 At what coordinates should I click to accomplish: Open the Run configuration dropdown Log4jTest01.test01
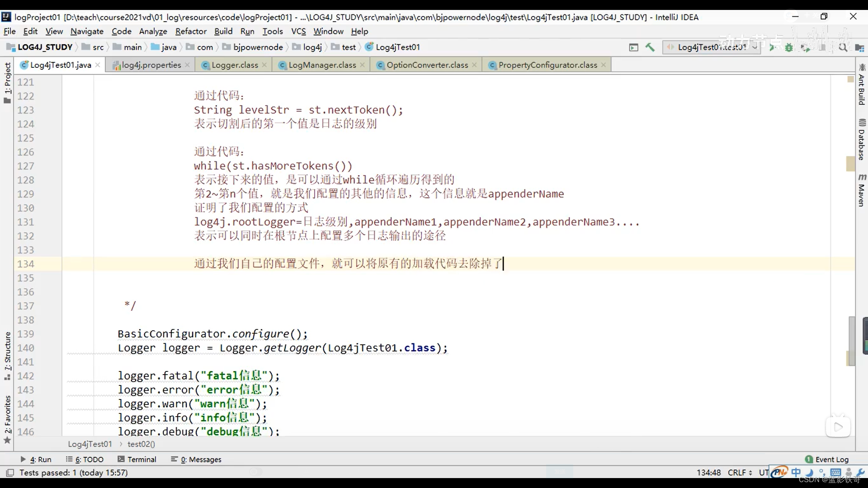point(711,47)
